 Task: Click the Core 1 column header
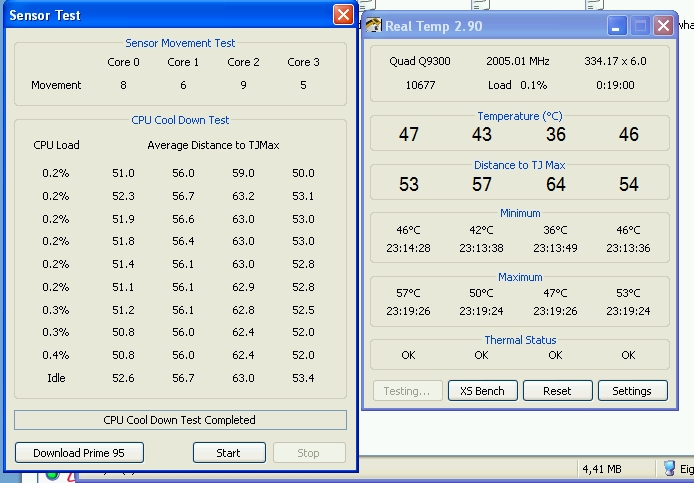[x=183, y=62]
